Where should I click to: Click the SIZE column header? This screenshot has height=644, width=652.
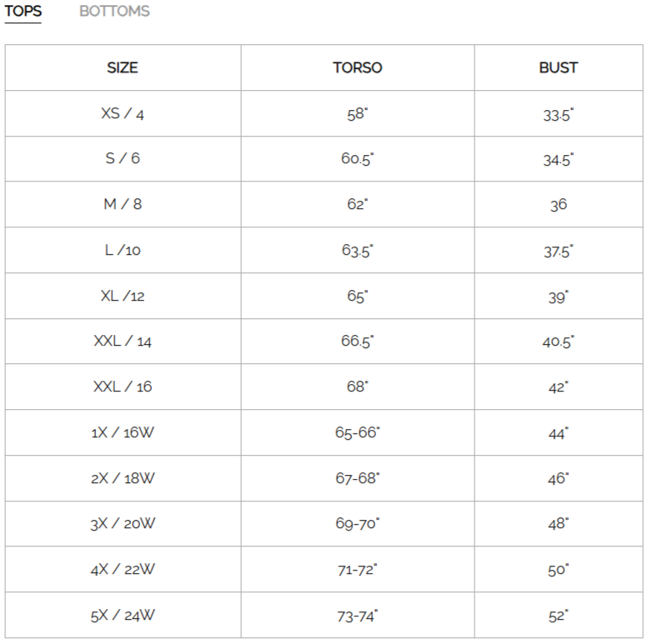click(x=123, y=67)
